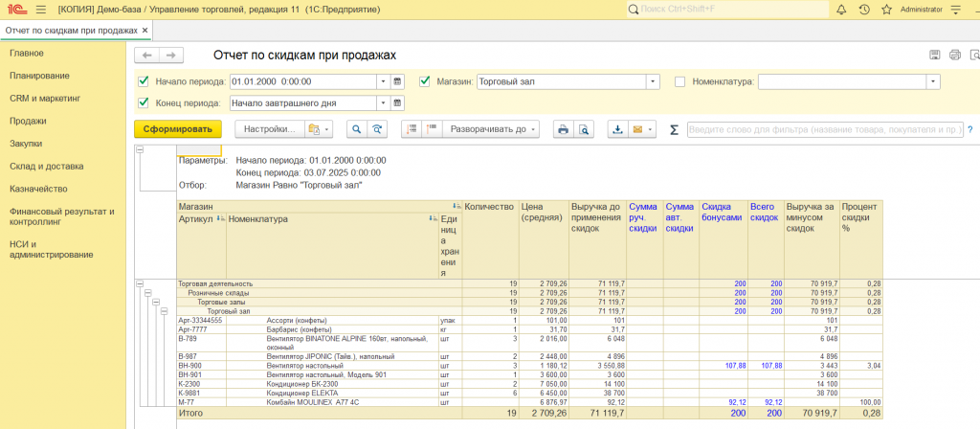Open calendar picker for Конец периода
Viewport: 980px width, 429px height.
coord(397,102)
